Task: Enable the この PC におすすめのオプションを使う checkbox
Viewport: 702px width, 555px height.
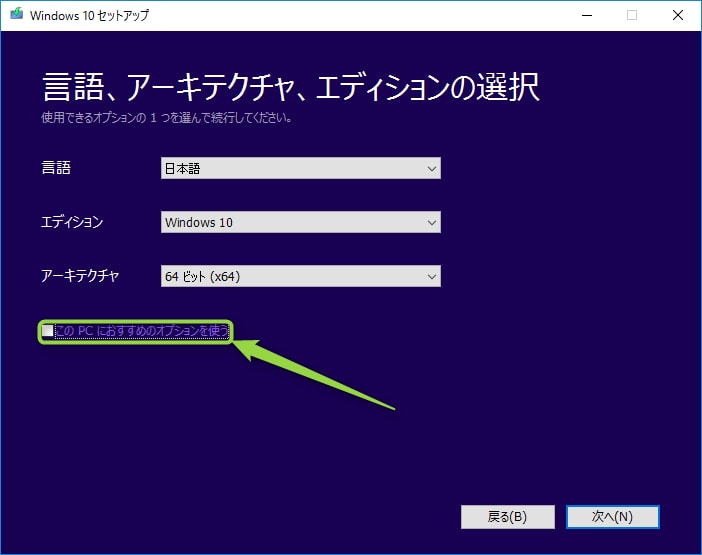Action: click(x=47, y=331)
